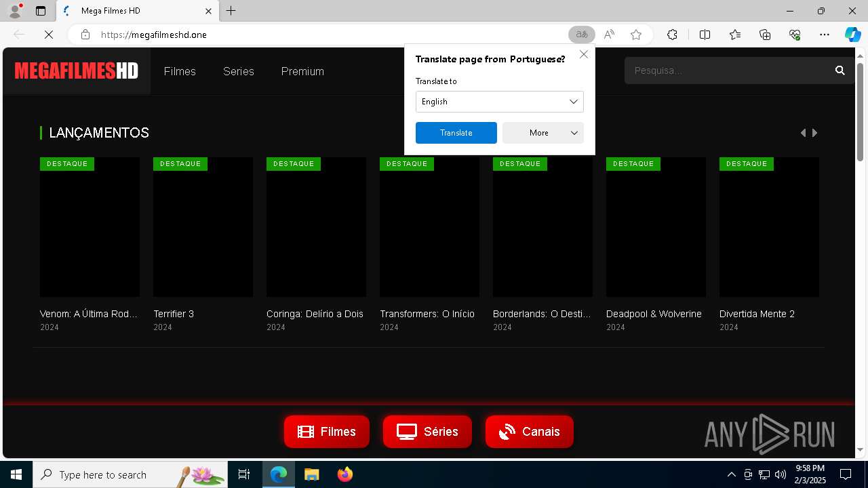Screen dimensions: 868x488
Task: Click the red Canais button
Action: [530, 432]
